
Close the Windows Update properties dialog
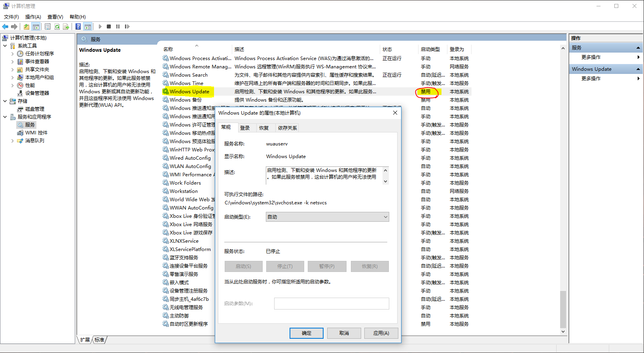point(395,113)
